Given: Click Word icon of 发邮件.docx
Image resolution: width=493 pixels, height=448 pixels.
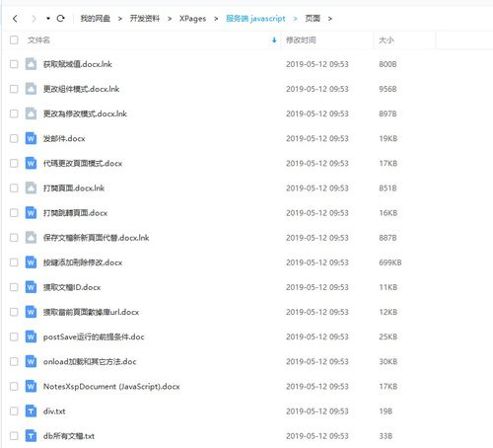Looking at the screenshot, I should coord(31,138).
